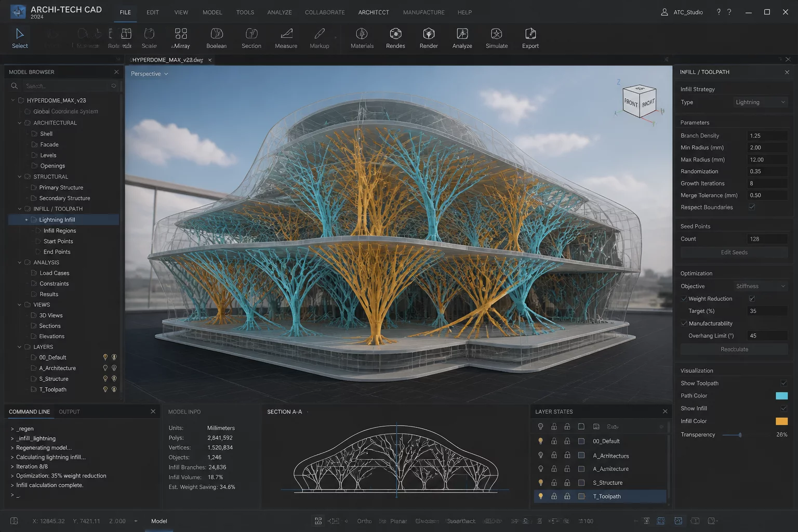Click the Edit Seeds button

pos(734,252)
